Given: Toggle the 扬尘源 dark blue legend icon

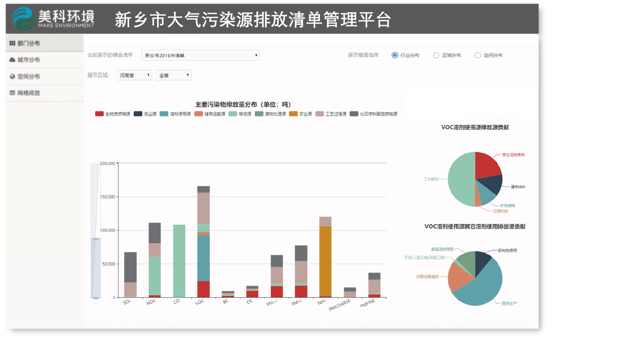Looking at the screenshot, I should 138,114.
